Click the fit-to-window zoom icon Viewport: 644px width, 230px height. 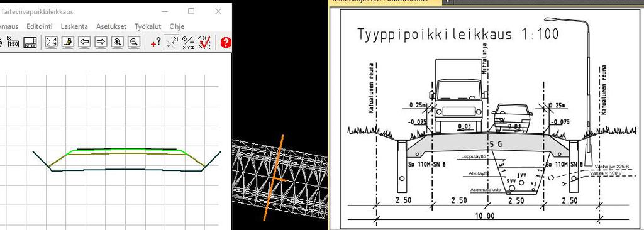pos(52,42)
